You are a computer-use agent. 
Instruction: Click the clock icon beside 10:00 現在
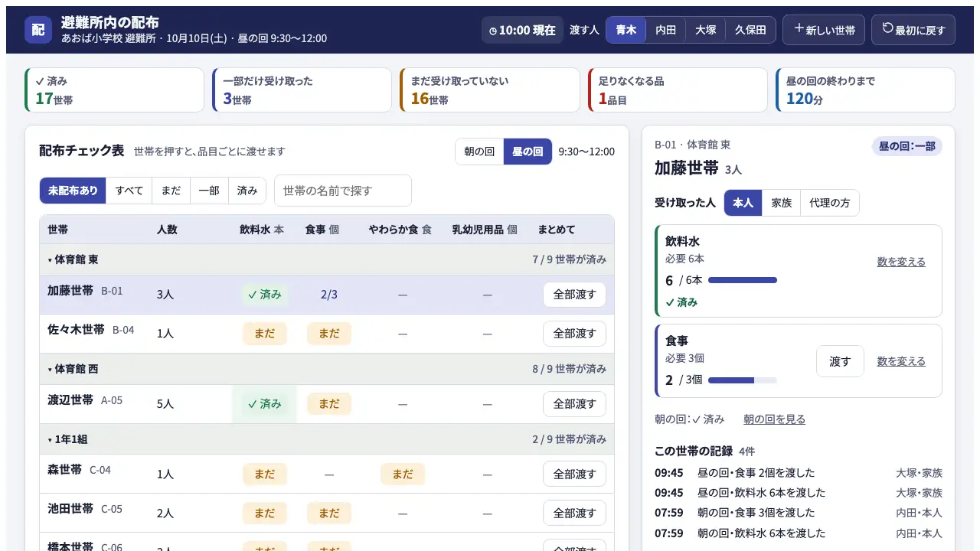click(492, 31)
